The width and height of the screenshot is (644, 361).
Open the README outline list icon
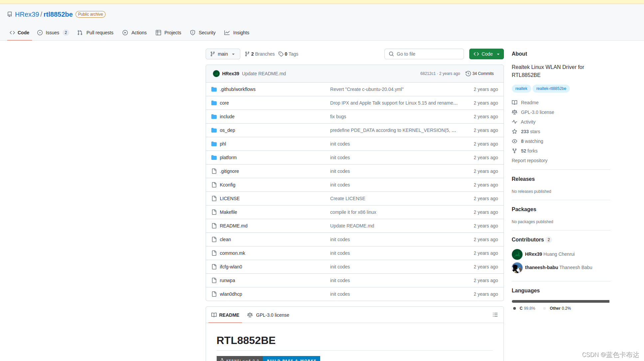coord(495,315)
